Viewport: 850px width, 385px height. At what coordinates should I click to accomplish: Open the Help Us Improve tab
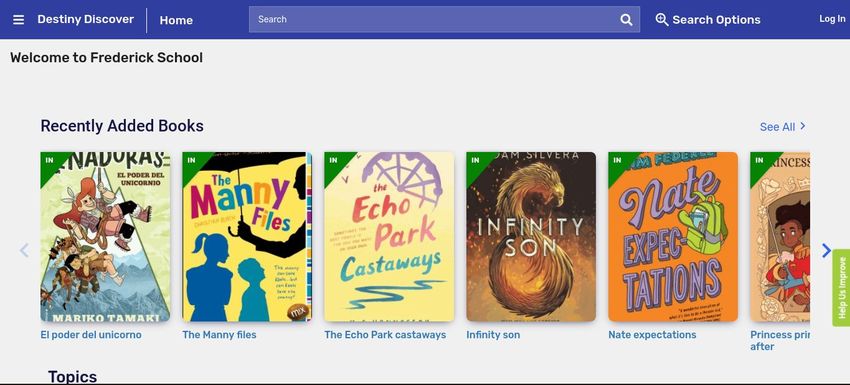[841, 287]
